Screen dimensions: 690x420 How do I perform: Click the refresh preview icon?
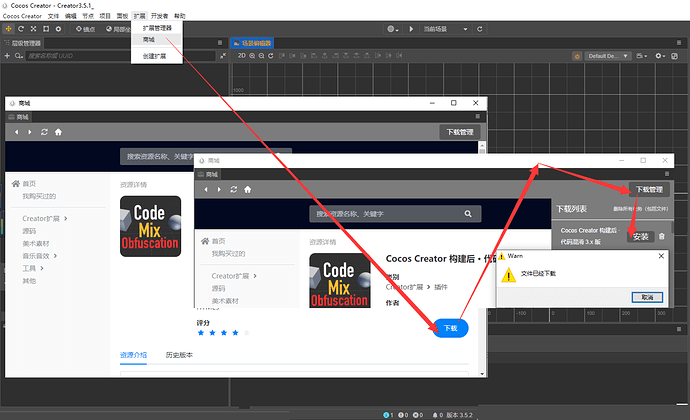480,29
